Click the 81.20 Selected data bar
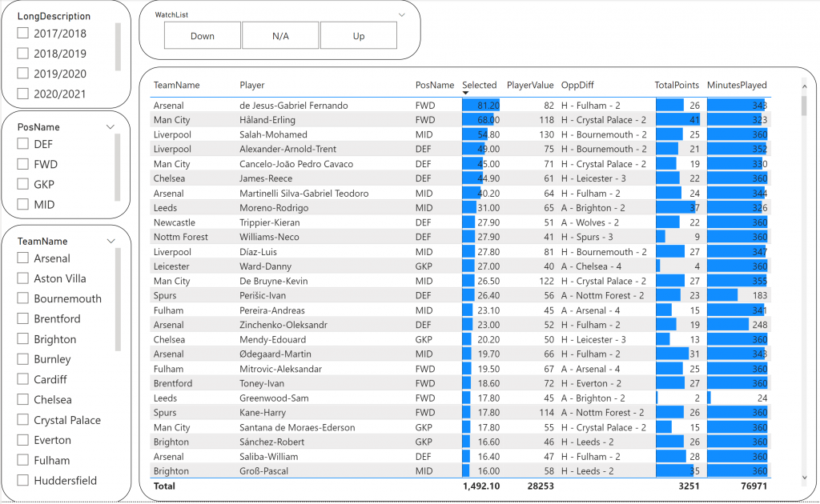The height and width of the screenshot is (504, 820). click(x=480, y=105)
